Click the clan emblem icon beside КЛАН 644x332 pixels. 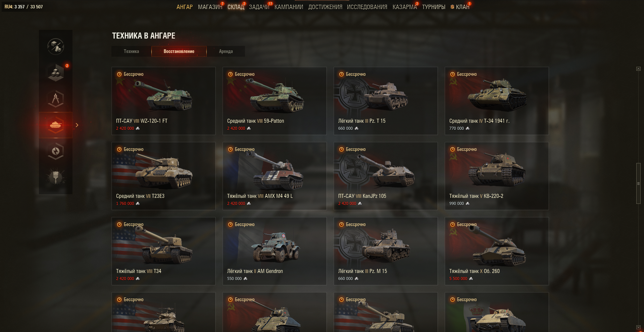(x=452, y=7)
